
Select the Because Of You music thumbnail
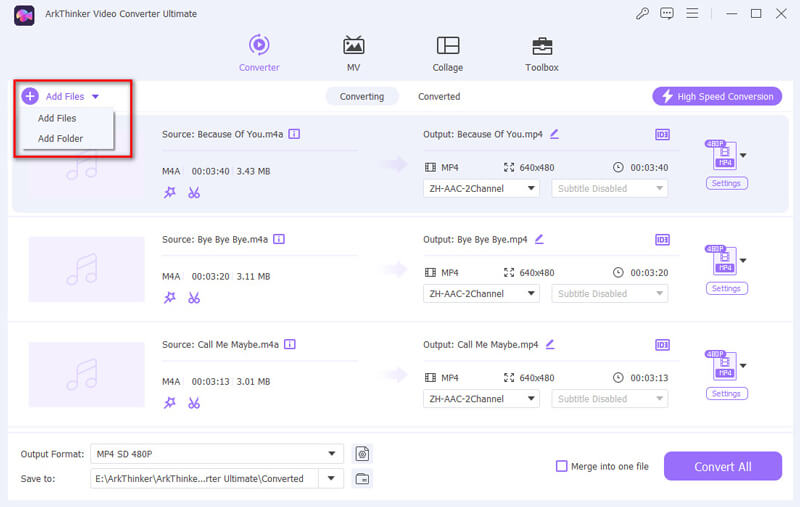coord(86,164)
